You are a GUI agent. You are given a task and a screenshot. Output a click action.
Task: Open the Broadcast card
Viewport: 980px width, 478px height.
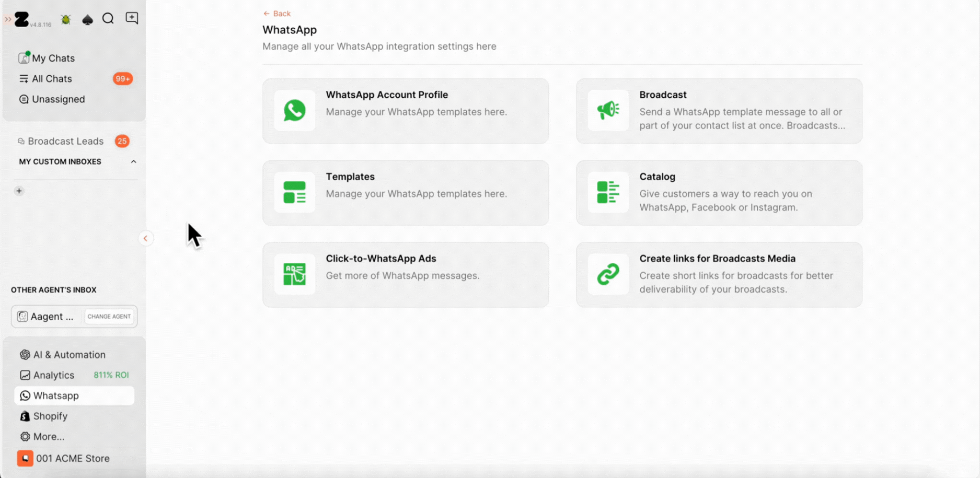(719, 111)
